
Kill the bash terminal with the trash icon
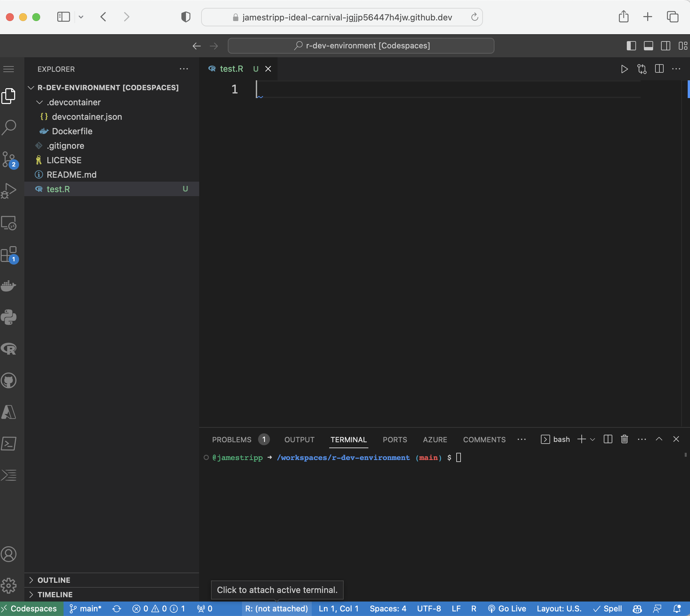click(x=624, y=439)
